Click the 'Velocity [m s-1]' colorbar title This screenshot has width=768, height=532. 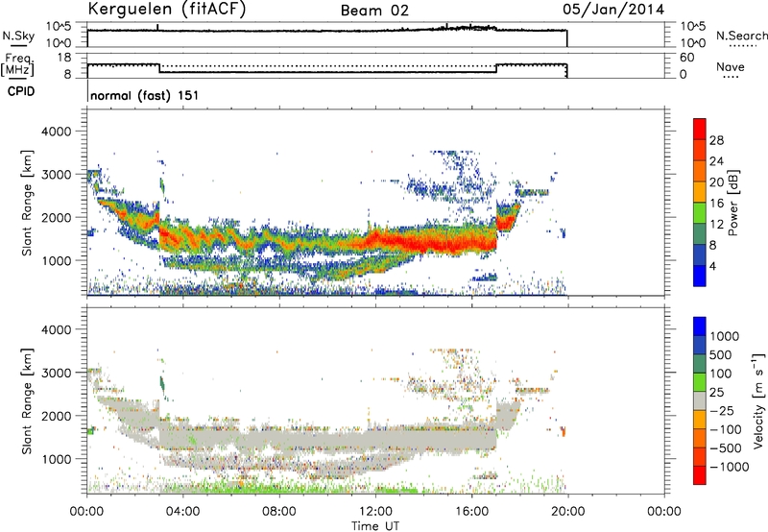(759, 400)
